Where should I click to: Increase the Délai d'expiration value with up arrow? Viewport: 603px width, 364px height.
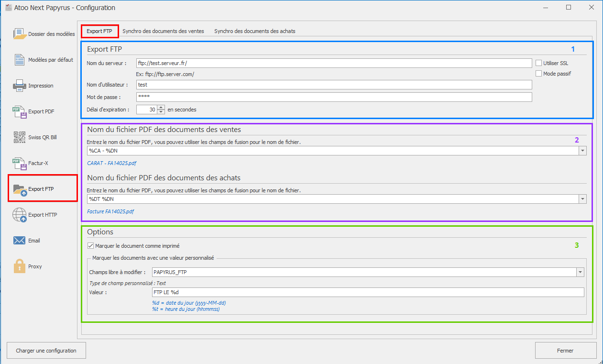pyautogui.click(x=161, y=107)
